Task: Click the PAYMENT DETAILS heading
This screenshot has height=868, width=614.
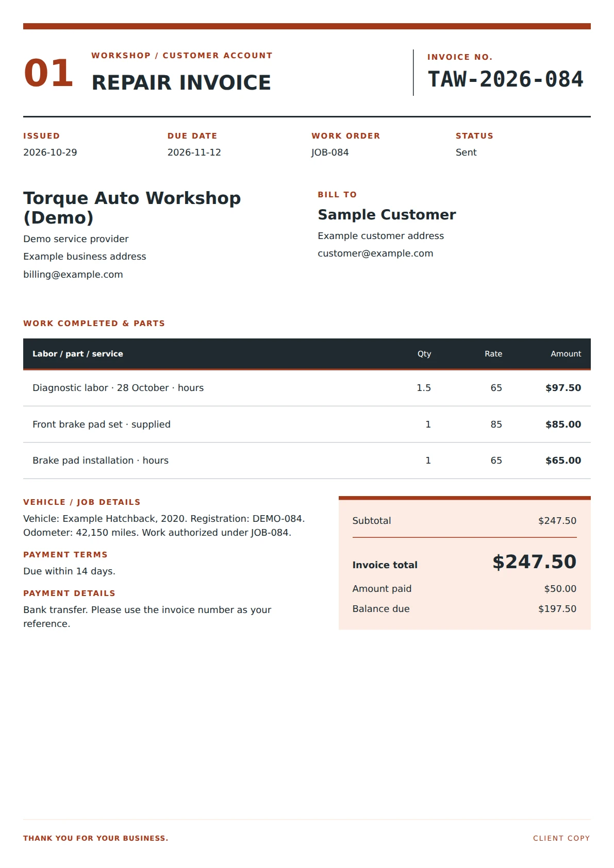Action: point(69,593)
